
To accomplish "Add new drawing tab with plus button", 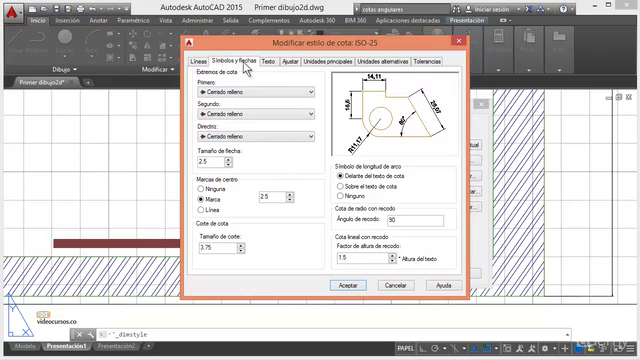I will pyautogui.click(x=88, y=82).
